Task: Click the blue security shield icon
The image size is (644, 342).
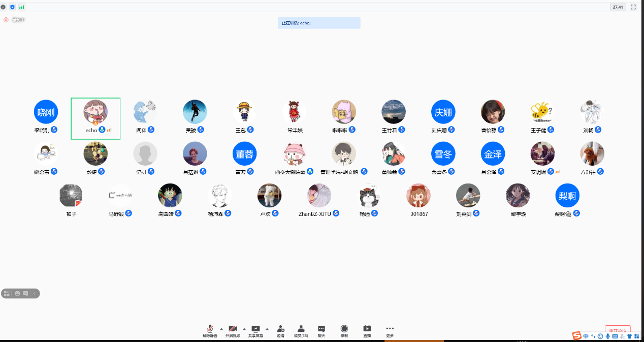Action: 12,7
